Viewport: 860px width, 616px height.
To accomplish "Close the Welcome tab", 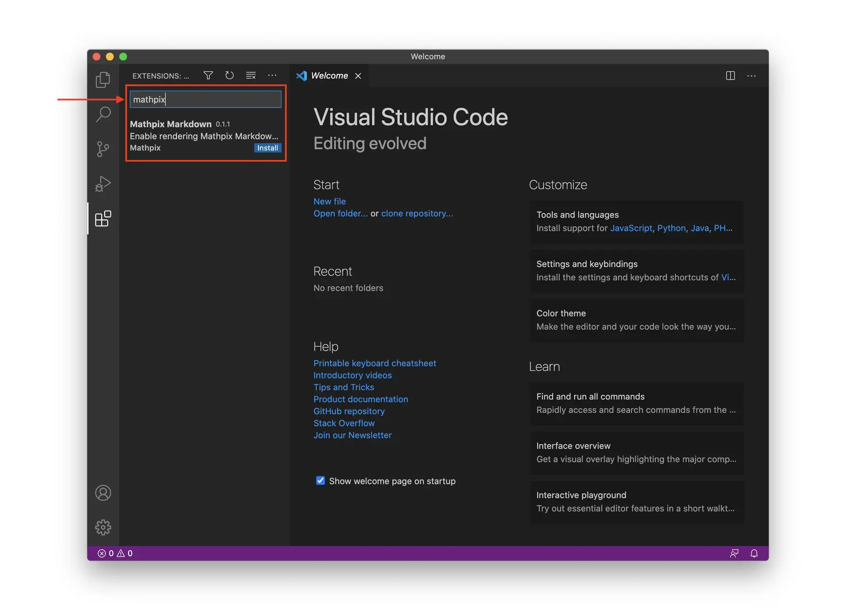I will [358, 76].
